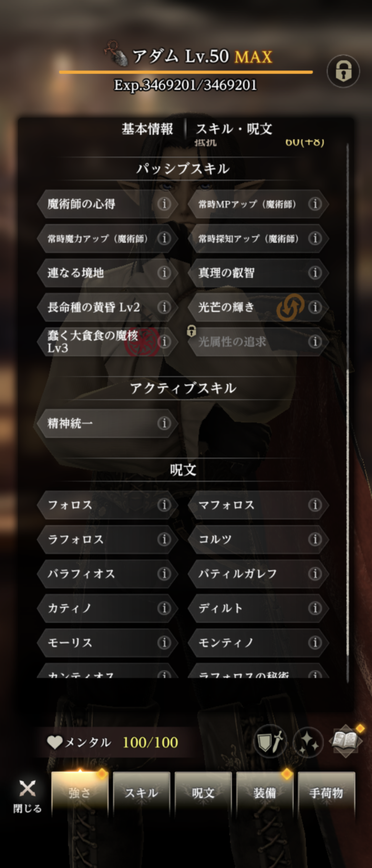The width and height of the screenshot is (372, 868).
Task: Toggle the character lock icon
Action: [x=343, y=71]
